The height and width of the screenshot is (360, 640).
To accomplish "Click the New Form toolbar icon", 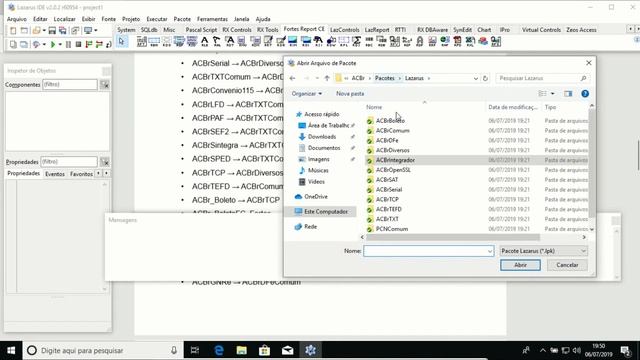I will 24,31.
